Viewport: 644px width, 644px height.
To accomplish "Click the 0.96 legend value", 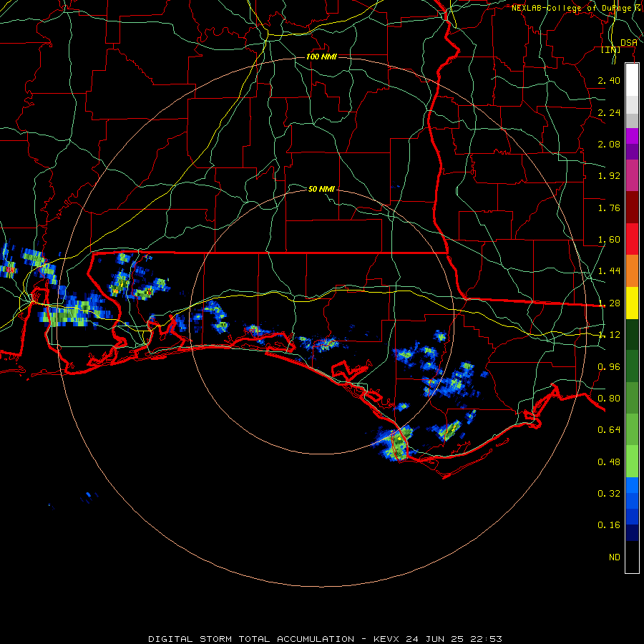I will [x=609, y=367].
